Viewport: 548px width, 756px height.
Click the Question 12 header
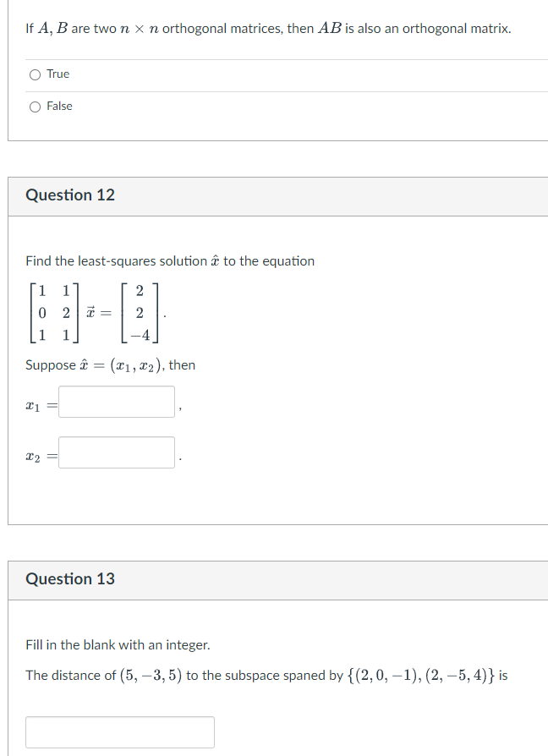[x=70, y=195]
